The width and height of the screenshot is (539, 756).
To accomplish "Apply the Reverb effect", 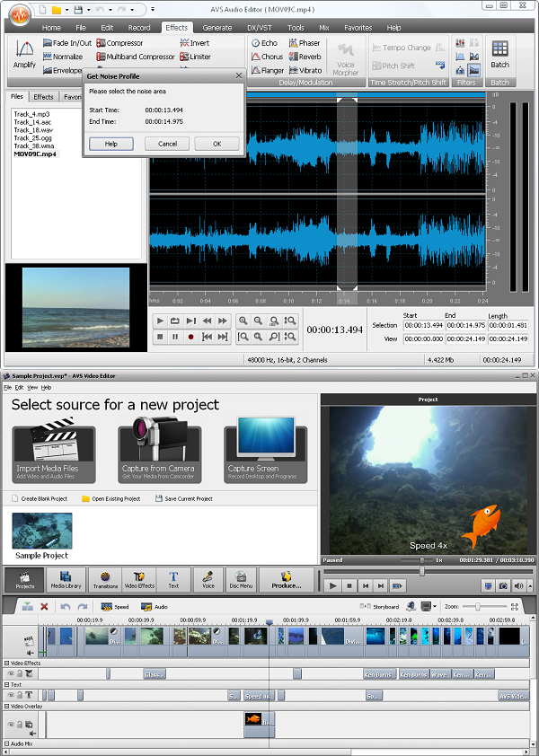I will coord(305,57).
